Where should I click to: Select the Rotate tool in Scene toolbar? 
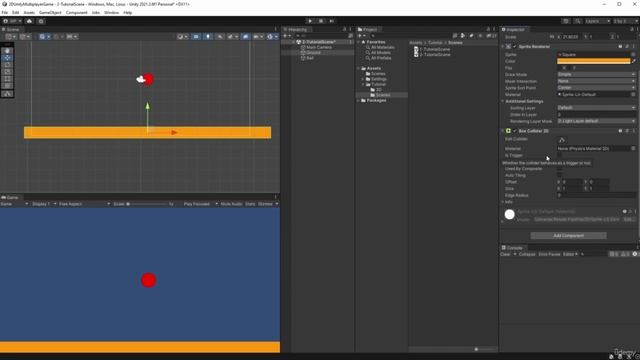[x=7, y=65]
